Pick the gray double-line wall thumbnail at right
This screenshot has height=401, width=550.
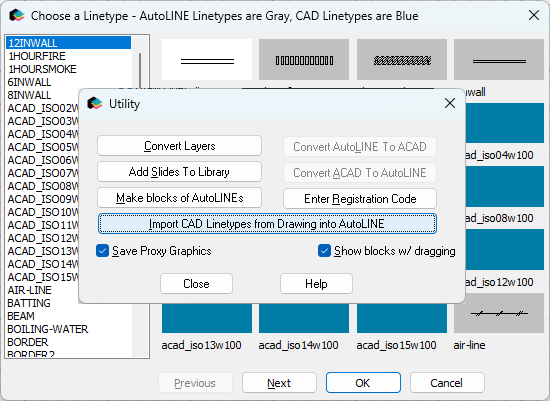(499, 59)
